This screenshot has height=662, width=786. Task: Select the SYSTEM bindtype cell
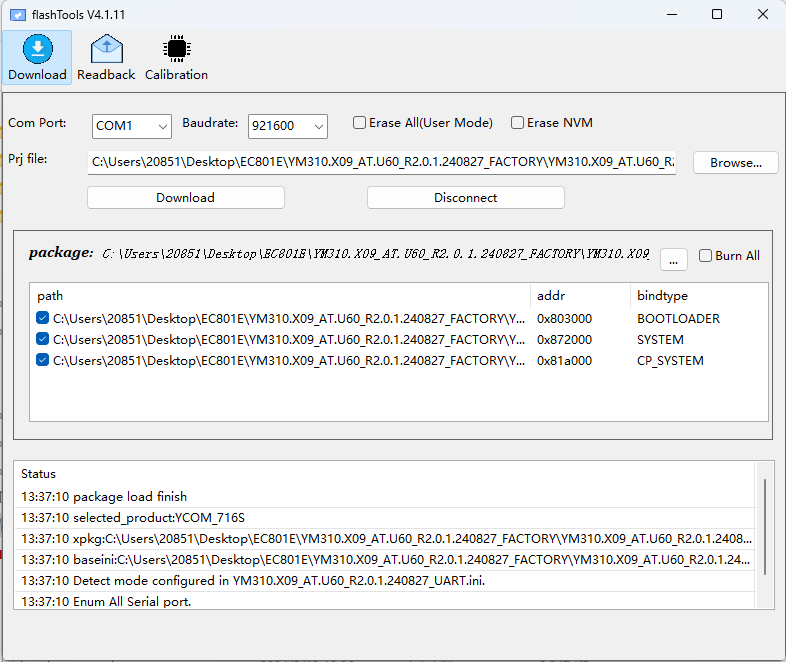click(x=660, y=340)
